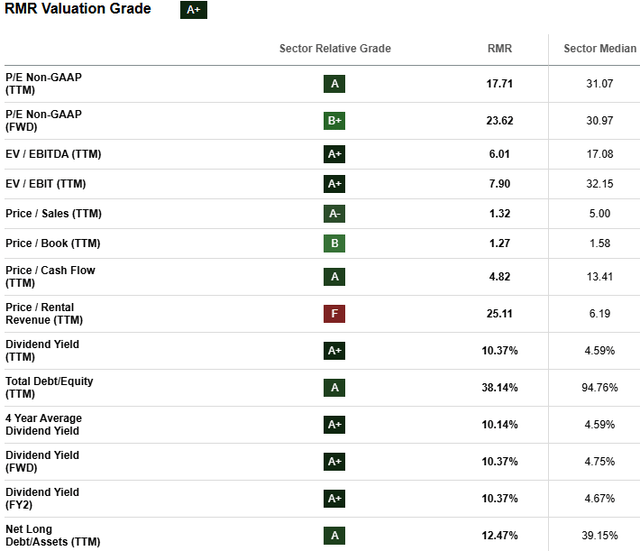640x551 pixels.
Task: Click the RMR Valuation Grade heading
Action: [x=78, y=9]
